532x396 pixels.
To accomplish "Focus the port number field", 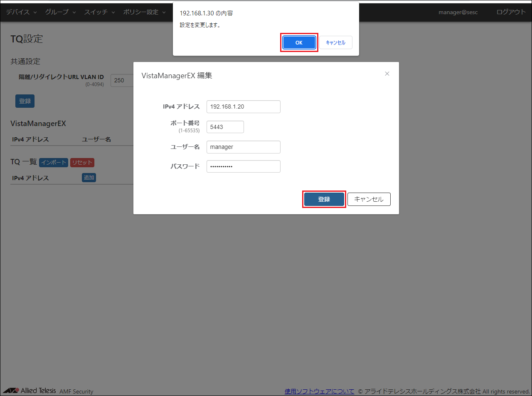I will 225,127.
